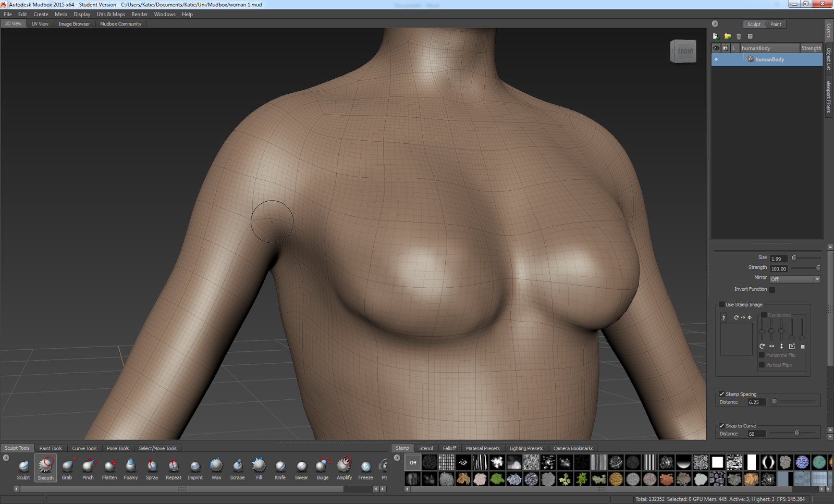Viewport: 834px width, 504px height.
Task: Open the Mirror dropdown
Action: coord(795,279)
